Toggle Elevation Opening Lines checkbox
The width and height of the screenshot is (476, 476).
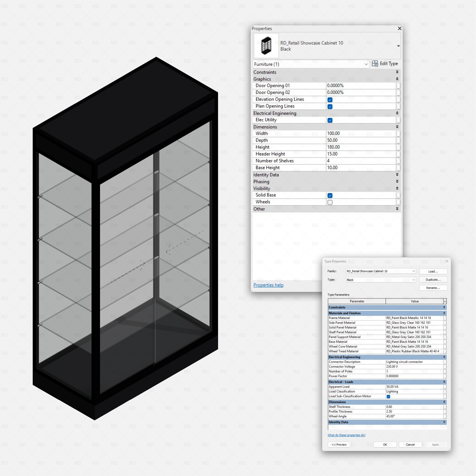330,100
